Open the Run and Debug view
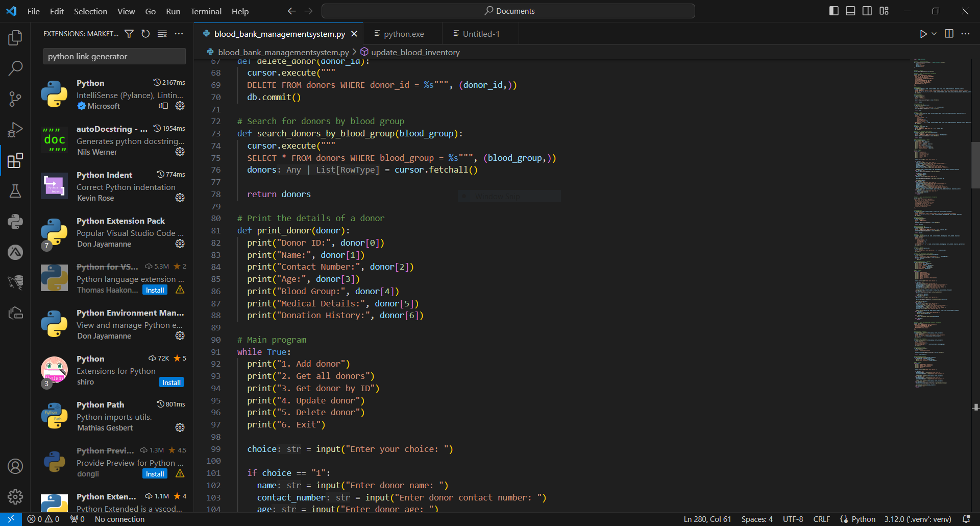Screen dimensions: 980x526 [x=15, y=130]
